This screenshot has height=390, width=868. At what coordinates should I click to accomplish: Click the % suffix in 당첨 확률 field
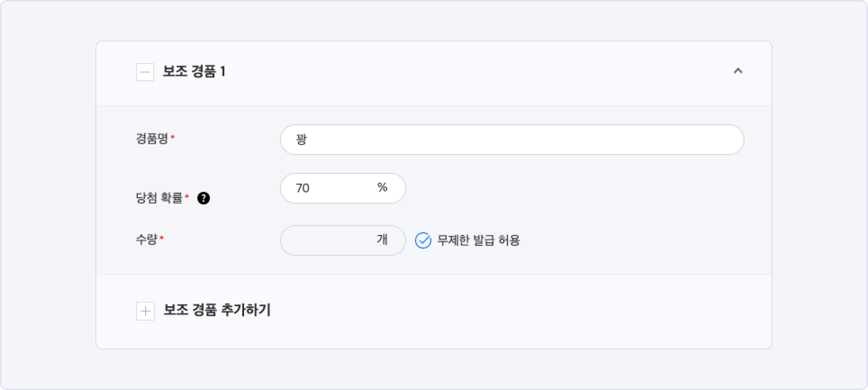382,187
